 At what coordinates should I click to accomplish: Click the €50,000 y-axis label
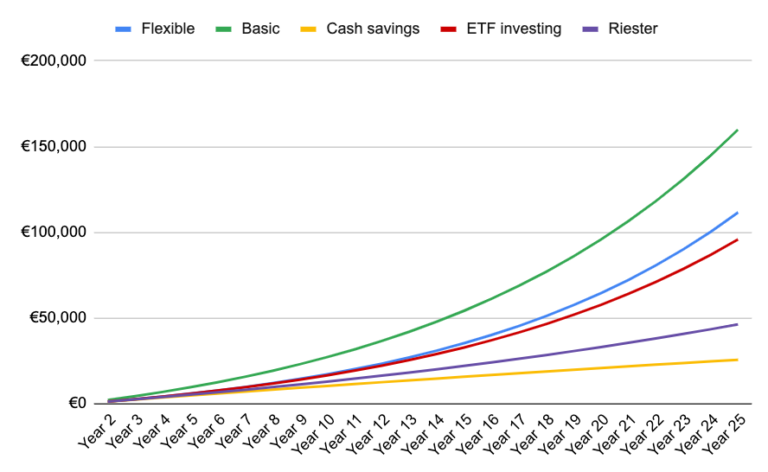pos(59,319)
